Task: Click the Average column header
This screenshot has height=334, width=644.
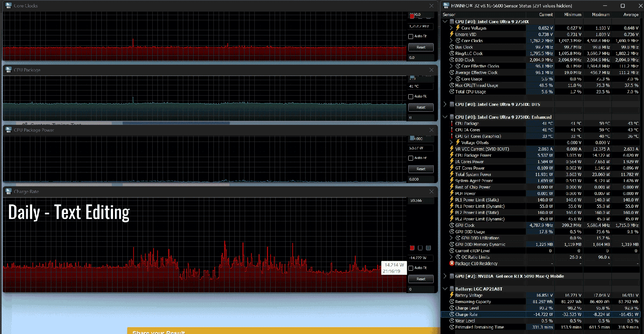Action: tap(626, 14)
